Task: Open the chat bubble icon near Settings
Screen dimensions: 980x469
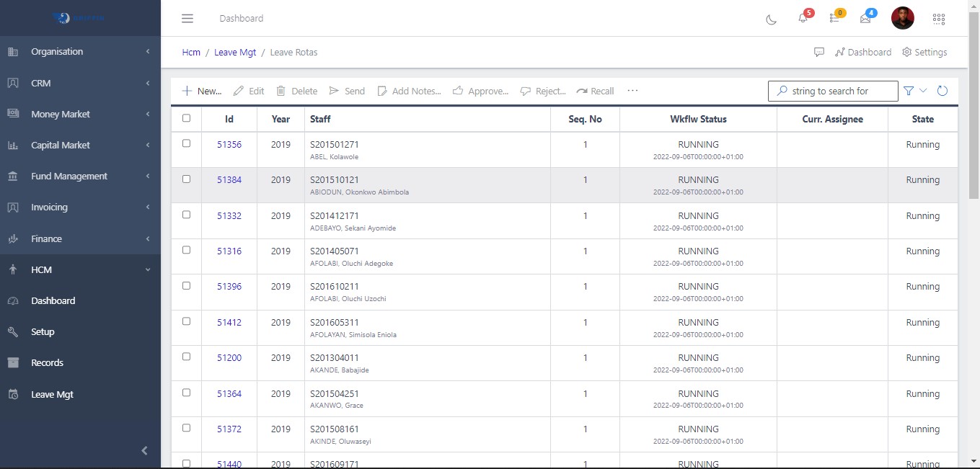Action: click(819, 52)
